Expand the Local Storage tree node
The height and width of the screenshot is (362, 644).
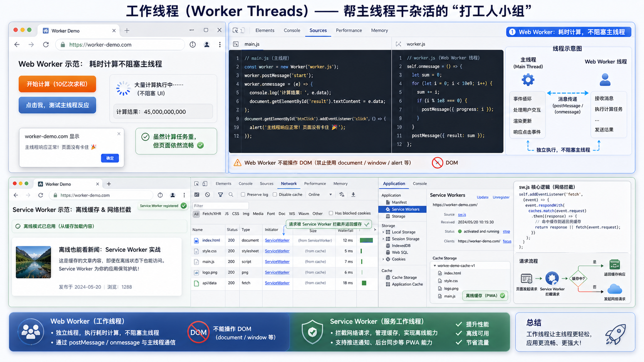pos(383,232)
